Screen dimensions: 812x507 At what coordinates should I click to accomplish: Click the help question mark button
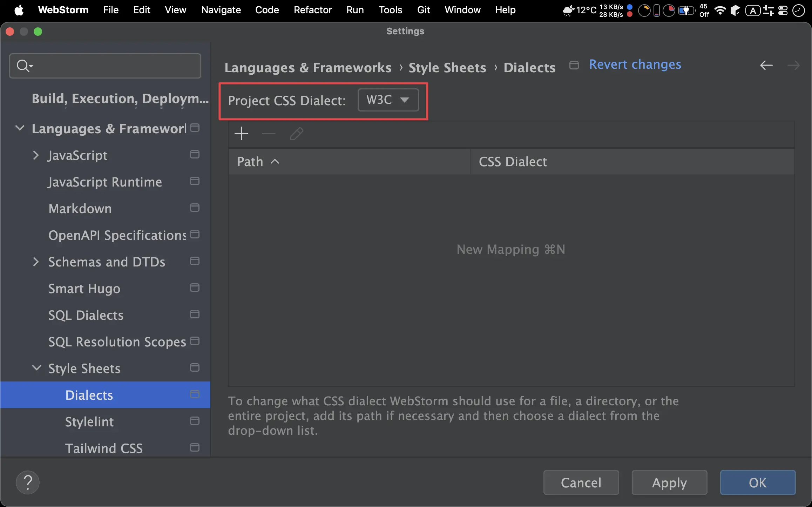(28, 482)
